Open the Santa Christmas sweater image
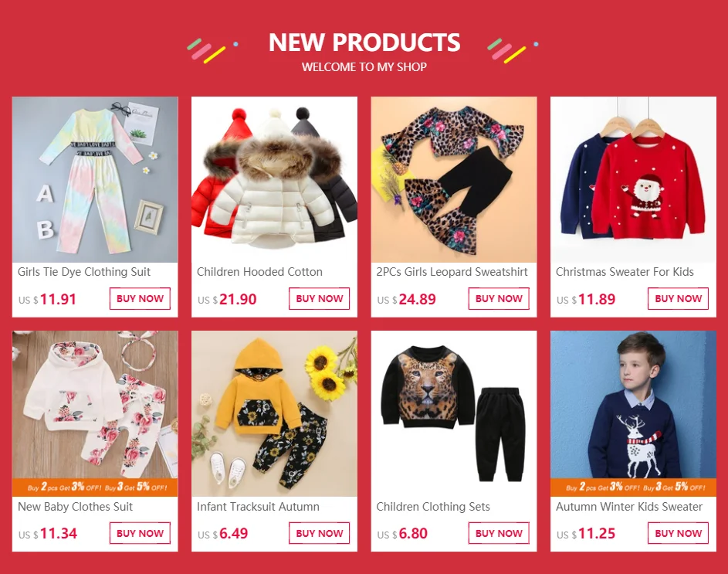The height and width of the screenshot is (574, 728). click(633, 179)
